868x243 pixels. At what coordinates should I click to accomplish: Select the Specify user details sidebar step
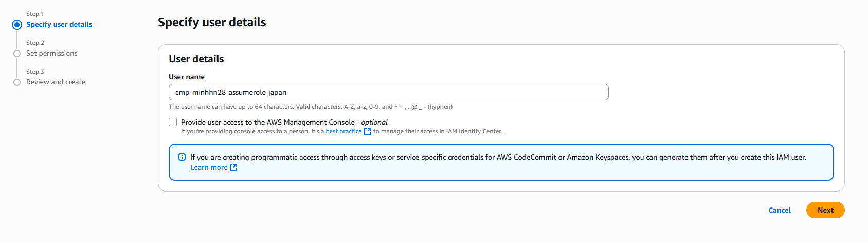(x=59, y=25)
